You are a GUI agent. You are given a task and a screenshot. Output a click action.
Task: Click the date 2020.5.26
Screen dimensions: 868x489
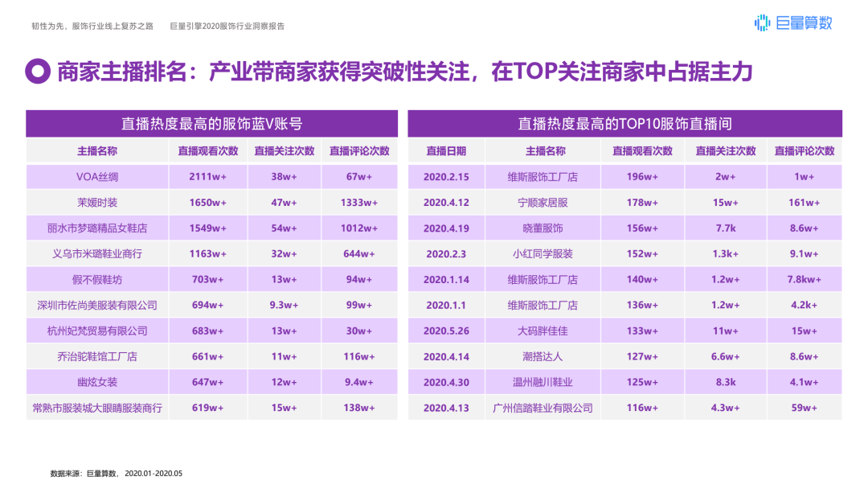446,331
